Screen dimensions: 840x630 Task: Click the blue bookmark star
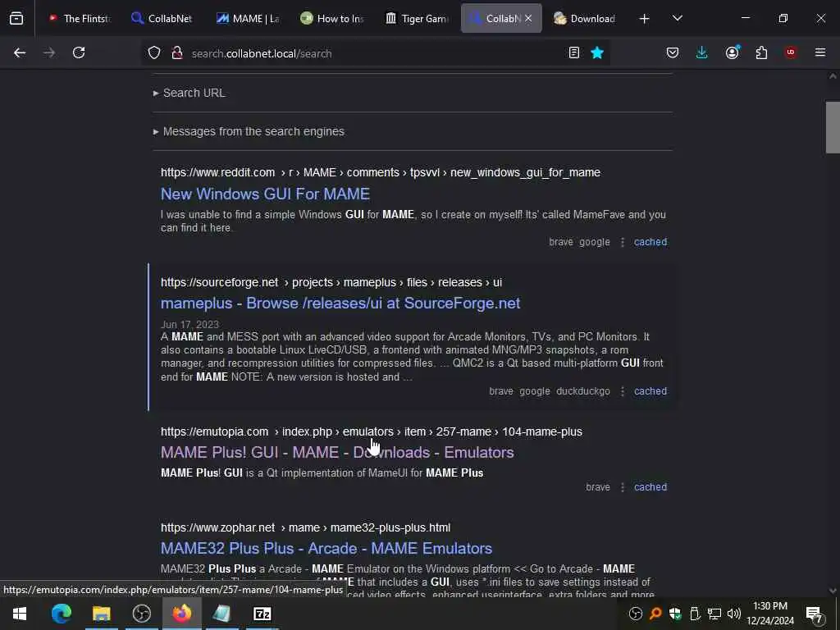pos(597,52)
